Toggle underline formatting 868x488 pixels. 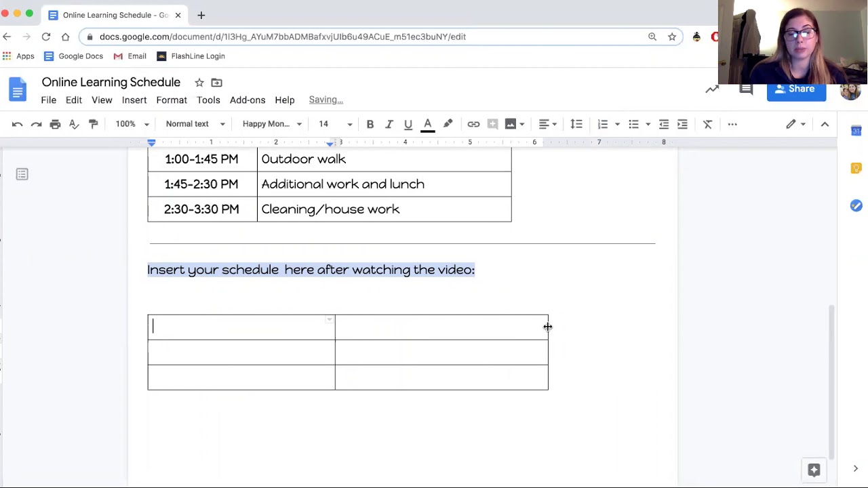click(408, 124)
